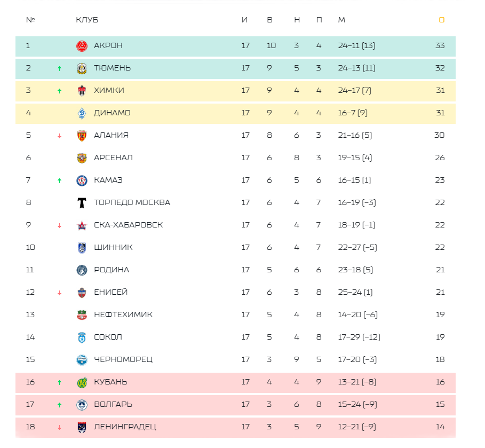
Task: Click the Ленинградец club crest
Action: (82, 427)
